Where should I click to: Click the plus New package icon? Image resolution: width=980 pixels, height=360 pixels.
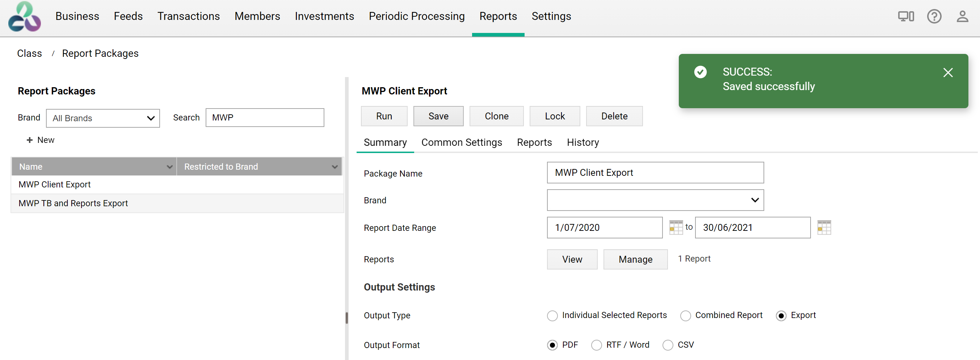point(29,140)
